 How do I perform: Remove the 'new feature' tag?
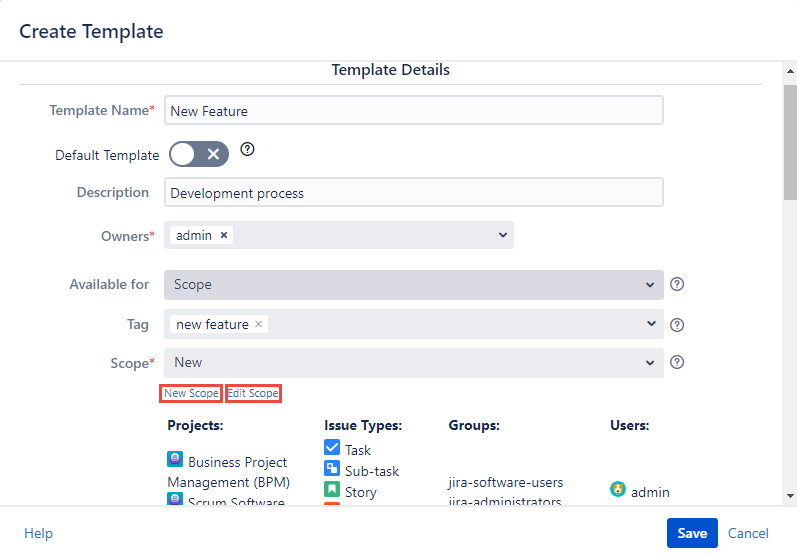[x=258, y=324]
